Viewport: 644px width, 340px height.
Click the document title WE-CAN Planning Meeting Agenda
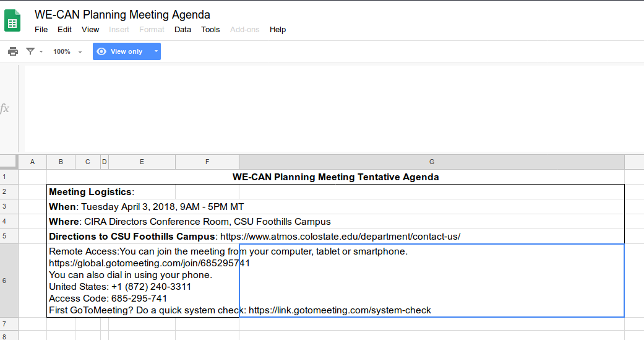click(122, 14)
